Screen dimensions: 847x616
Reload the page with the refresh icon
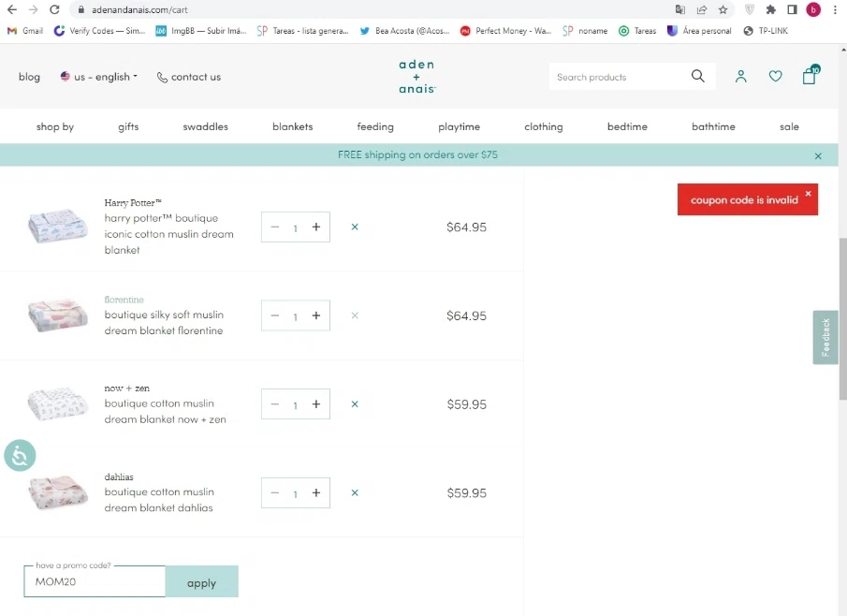[x=54, y=9]
